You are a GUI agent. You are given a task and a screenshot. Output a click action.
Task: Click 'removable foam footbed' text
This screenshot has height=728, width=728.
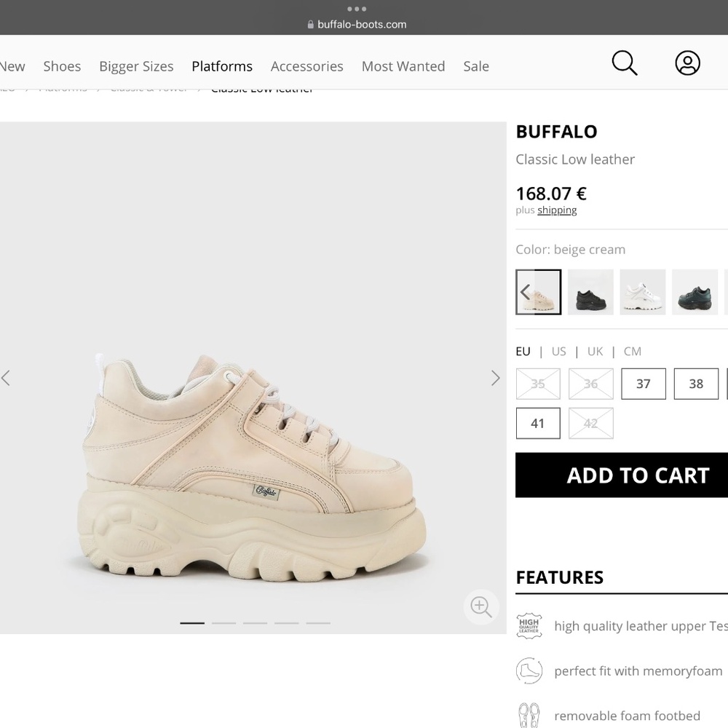(x=627, y=716)
